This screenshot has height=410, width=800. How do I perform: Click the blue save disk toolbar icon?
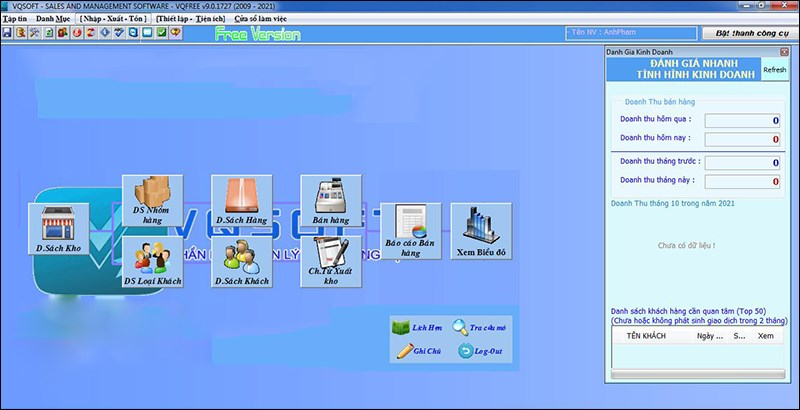[7, 33]
